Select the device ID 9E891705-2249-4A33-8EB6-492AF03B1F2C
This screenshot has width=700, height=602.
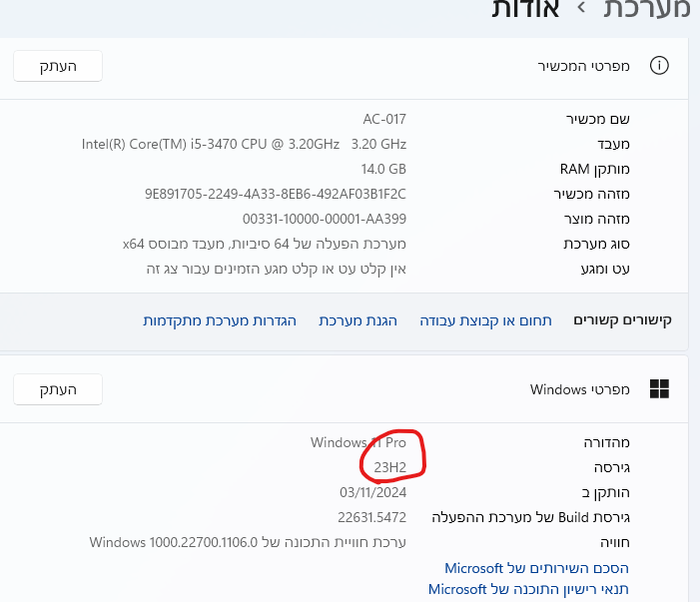tap(276, 194)
